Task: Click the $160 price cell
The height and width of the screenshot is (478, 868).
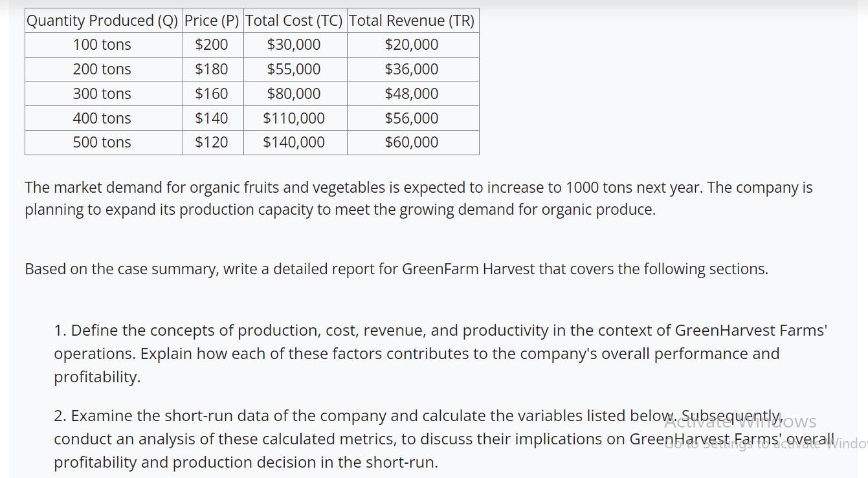Action: [x=212, y=94]
